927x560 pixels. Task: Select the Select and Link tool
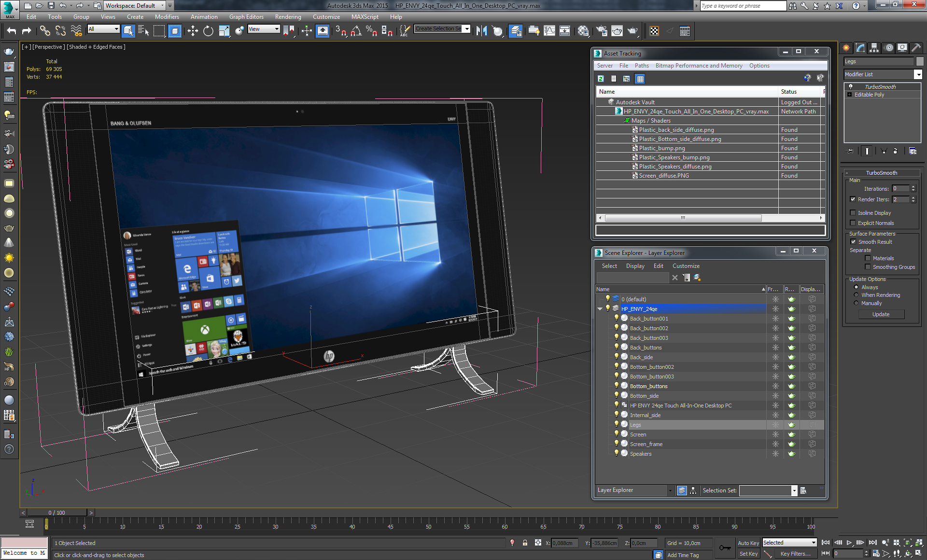click(x=45, y=31)
